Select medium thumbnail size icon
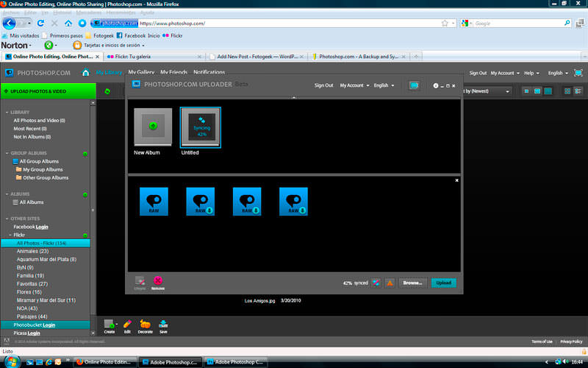Screen dimensions: 588x368 [537, 91]
